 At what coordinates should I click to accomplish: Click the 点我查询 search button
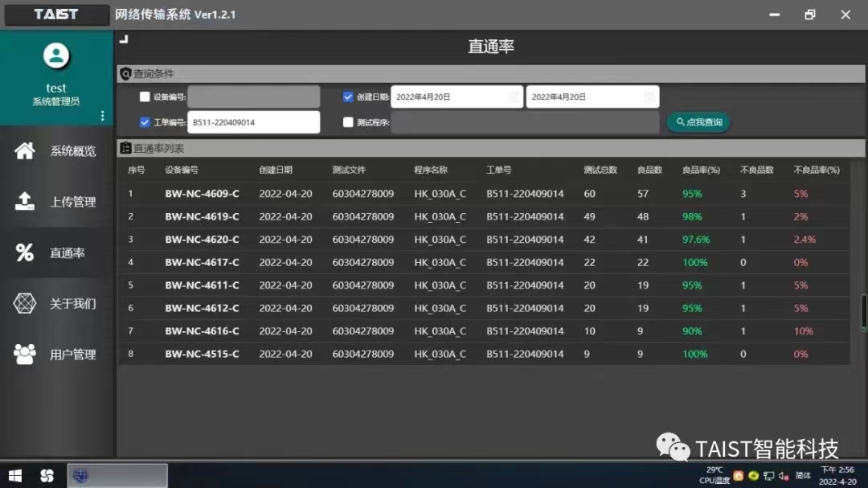click(x=698, y=122)
